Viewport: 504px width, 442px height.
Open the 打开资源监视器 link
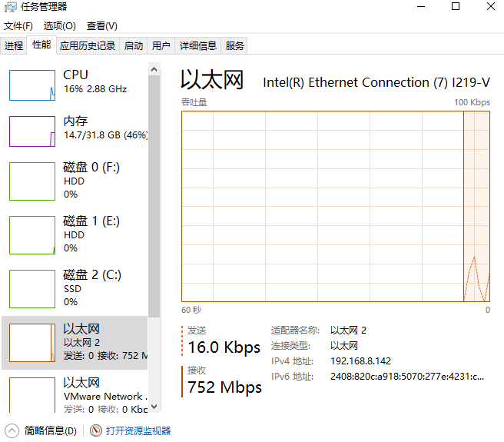138,430
